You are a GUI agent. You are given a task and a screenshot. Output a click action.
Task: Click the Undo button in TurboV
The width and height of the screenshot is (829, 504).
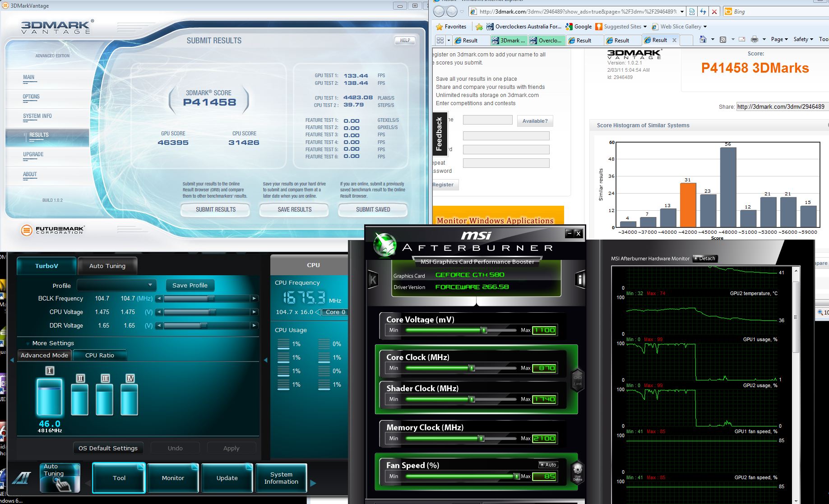click(x=175, y=448)
